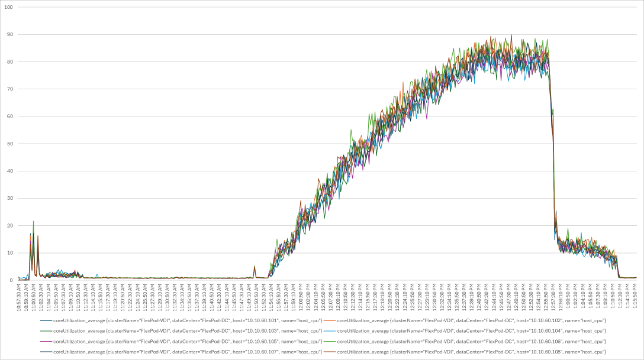Click the x-axis label 10:57:30 AM
Image resolution: width=644 pixels, height=360 pixels.
point(19,297)
